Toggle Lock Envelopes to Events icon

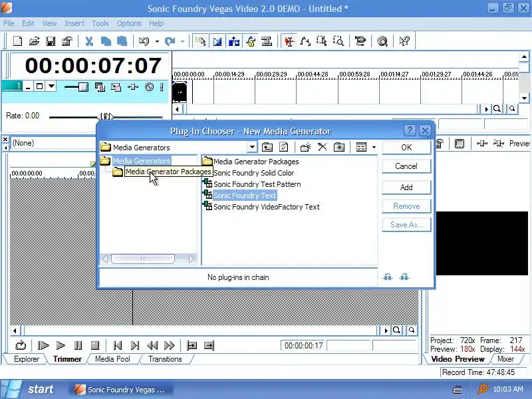coord(251,41)
